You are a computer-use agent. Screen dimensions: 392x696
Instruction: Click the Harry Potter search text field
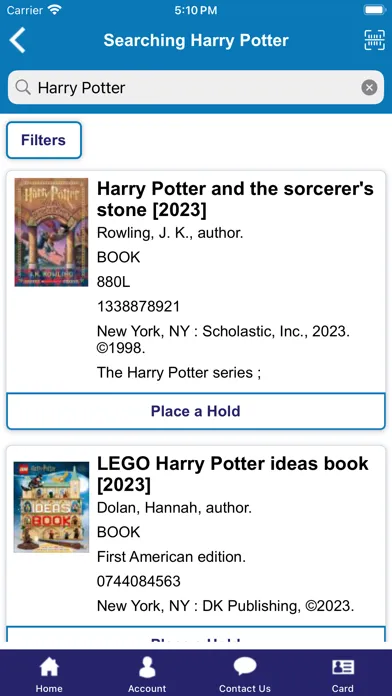pos(196,87)
